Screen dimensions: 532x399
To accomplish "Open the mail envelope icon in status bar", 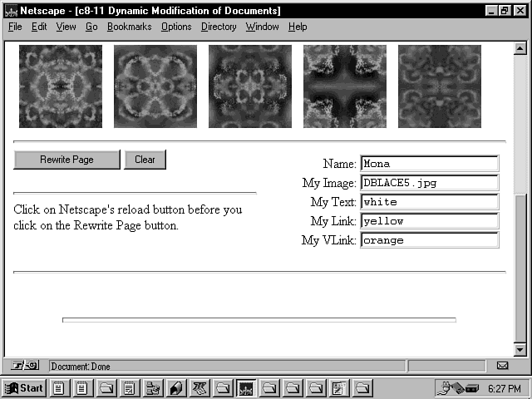I will click(x=502, y=366).
